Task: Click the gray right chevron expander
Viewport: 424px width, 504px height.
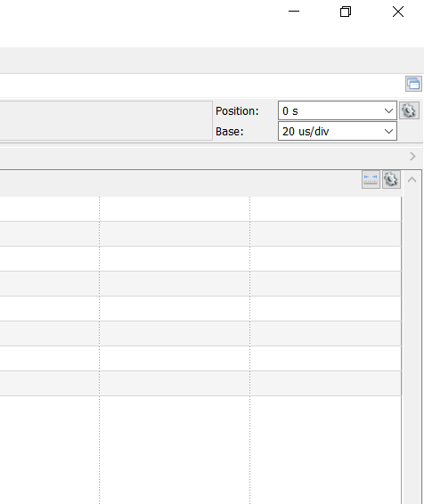Action: pos(412,156)
